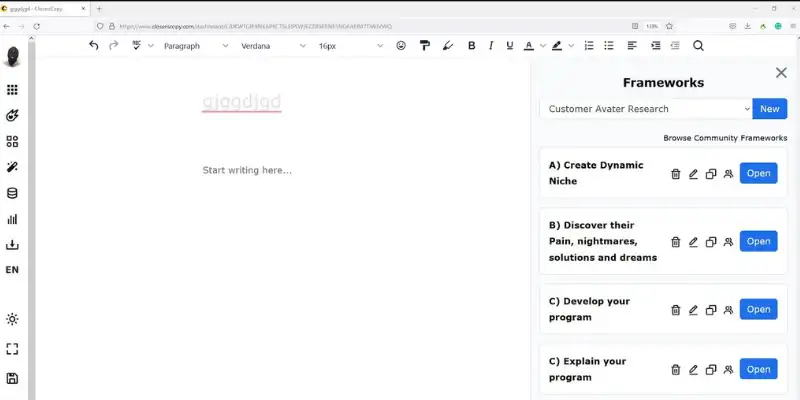Open the search magnifier in toolbar
The image size is (800, 400).
point(698,45)
